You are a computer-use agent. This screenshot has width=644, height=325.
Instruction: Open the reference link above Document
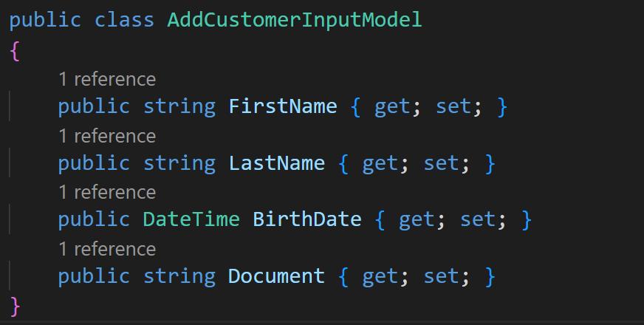pos(107,249)
